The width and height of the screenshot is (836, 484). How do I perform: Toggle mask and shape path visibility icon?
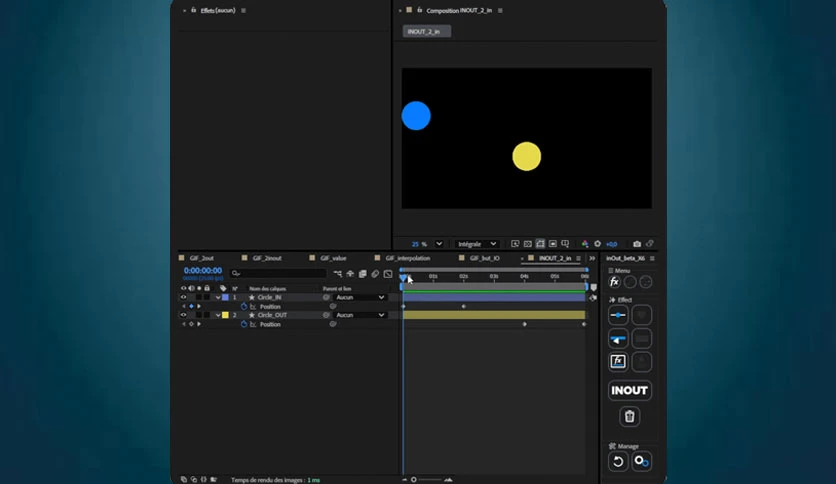pos(540,244)
